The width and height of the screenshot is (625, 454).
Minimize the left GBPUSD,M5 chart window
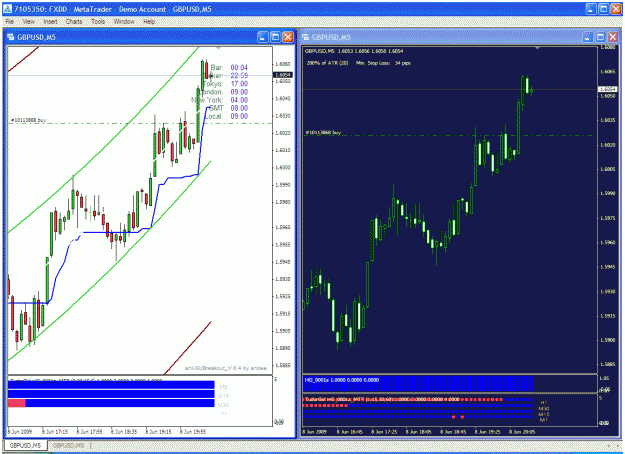click(x=263, y=37)
